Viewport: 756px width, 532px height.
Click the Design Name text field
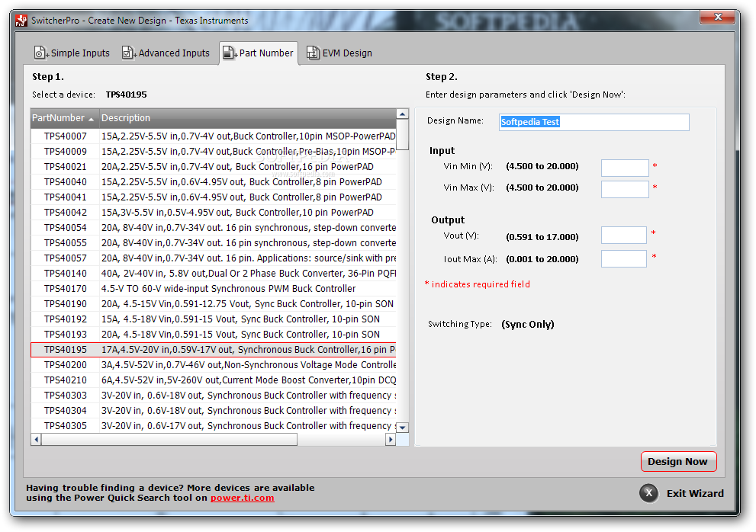594,122
